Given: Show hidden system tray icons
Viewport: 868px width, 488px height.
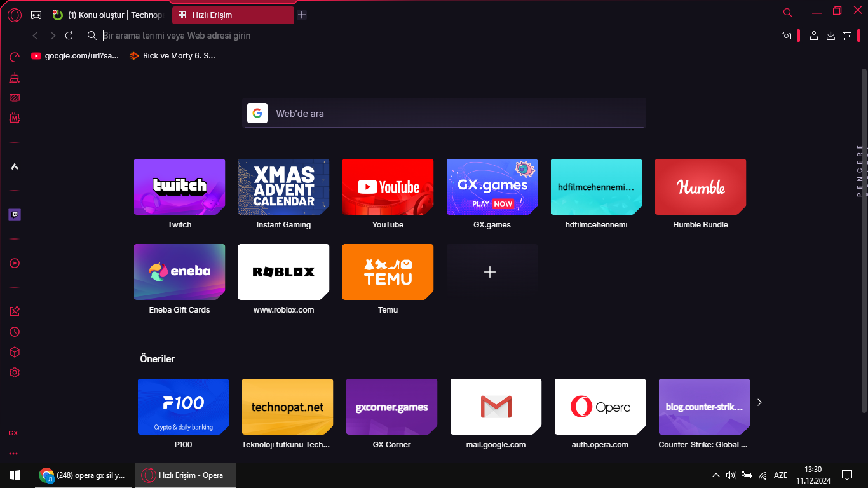Looking at the screenshot, I should (x=716, y=475).
